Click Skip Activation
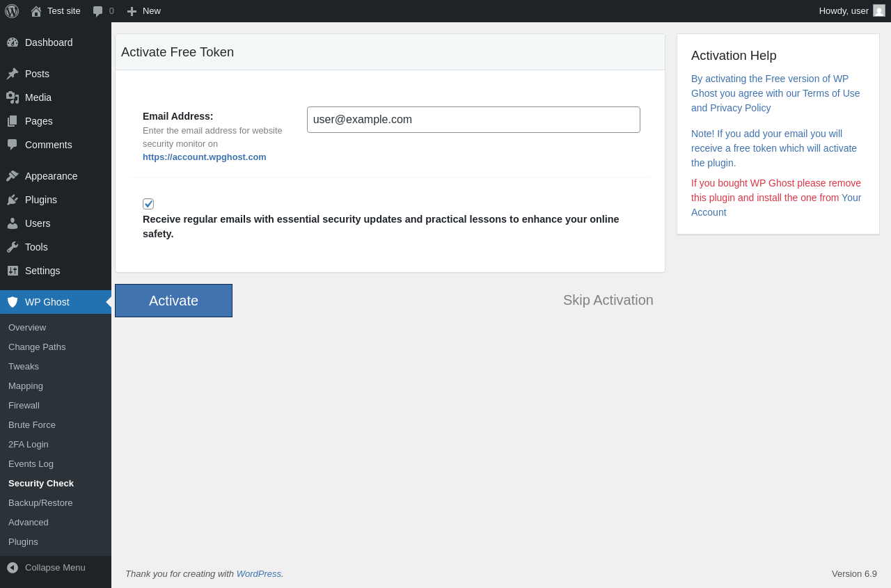 pyautogui.click(x=608, y=300)
